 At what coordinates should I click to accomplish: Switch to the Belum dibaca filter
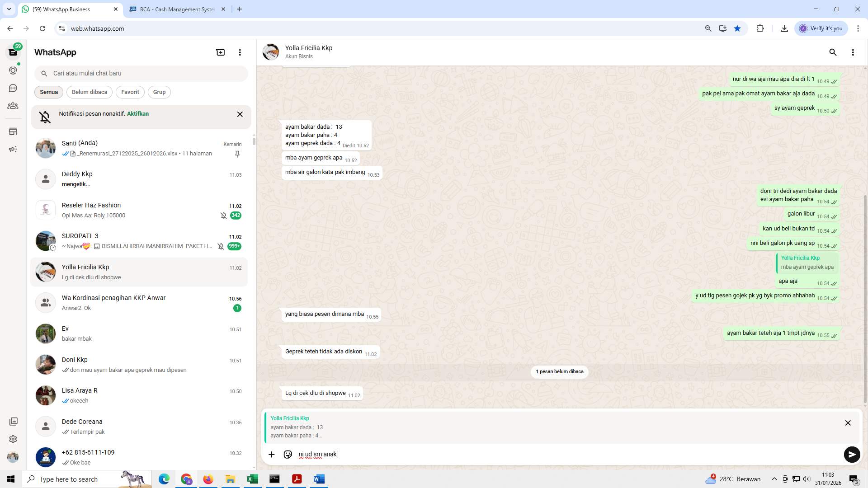pos(89,92)
